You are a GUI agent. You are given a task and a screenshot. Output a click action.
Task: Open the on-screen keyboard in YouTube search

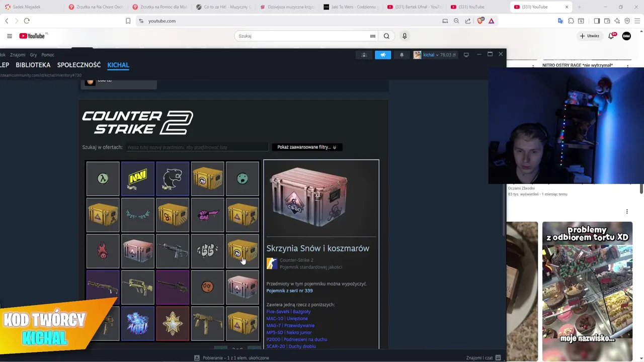coord(373,36)
